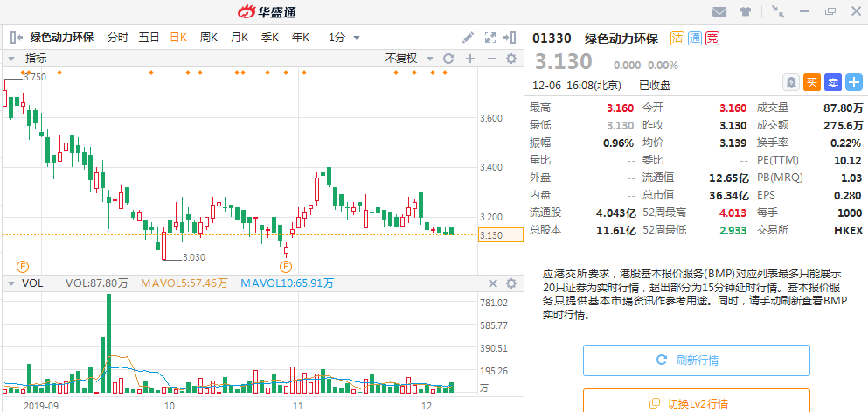
Task: Click the VOL:87.80万 label
Action: coord(97,283)
